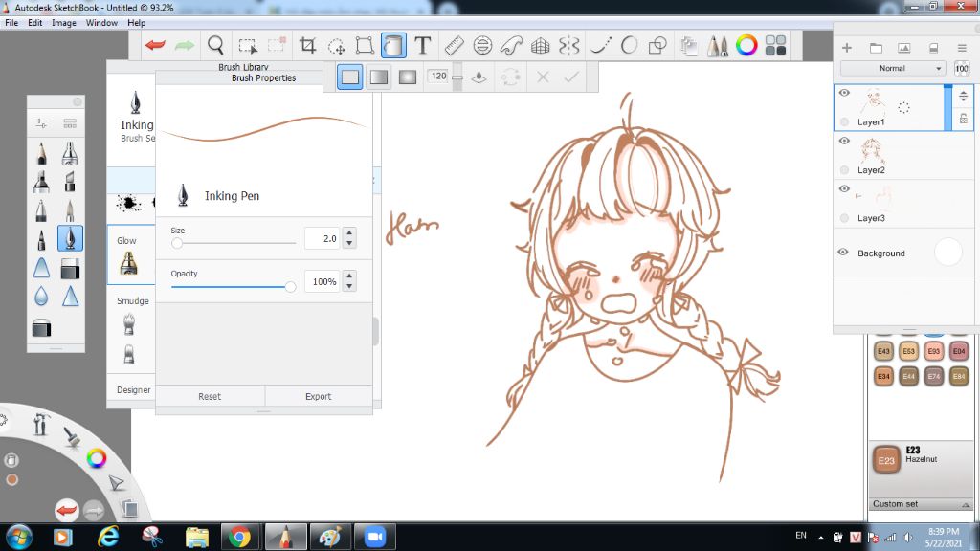Hide Layer2 with its eye icon

tap(844, 141)
